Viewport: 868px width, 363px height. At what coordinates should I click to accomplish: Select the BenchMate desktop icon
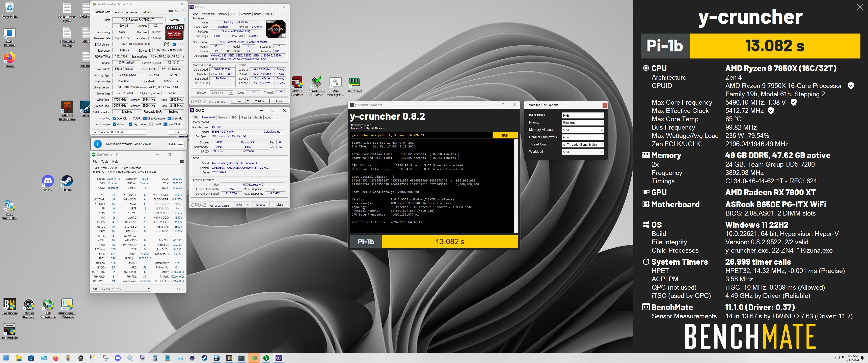pyautogui.click(x=9, y=307)
